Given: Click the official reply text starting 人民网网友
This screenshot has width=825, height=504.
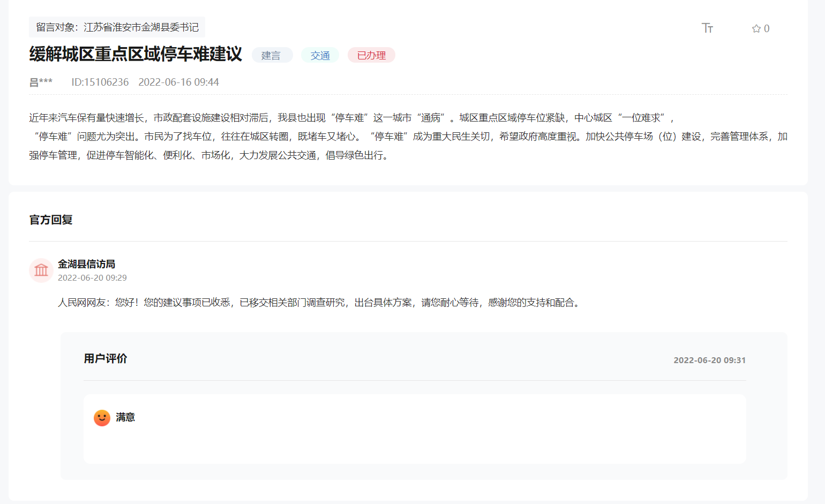Looking at the screenshot, I should pos(319,303).
